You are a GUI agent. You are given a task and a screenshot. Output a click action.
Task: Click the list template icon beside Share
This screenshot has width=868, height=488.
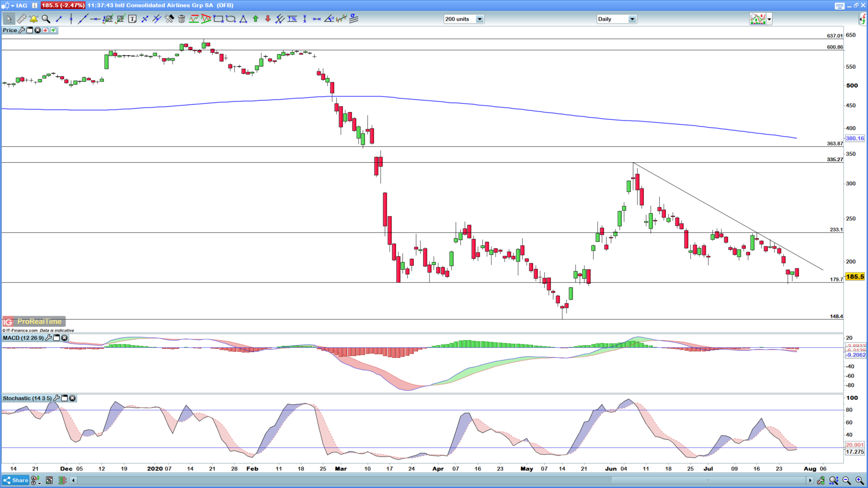(49, 480)
